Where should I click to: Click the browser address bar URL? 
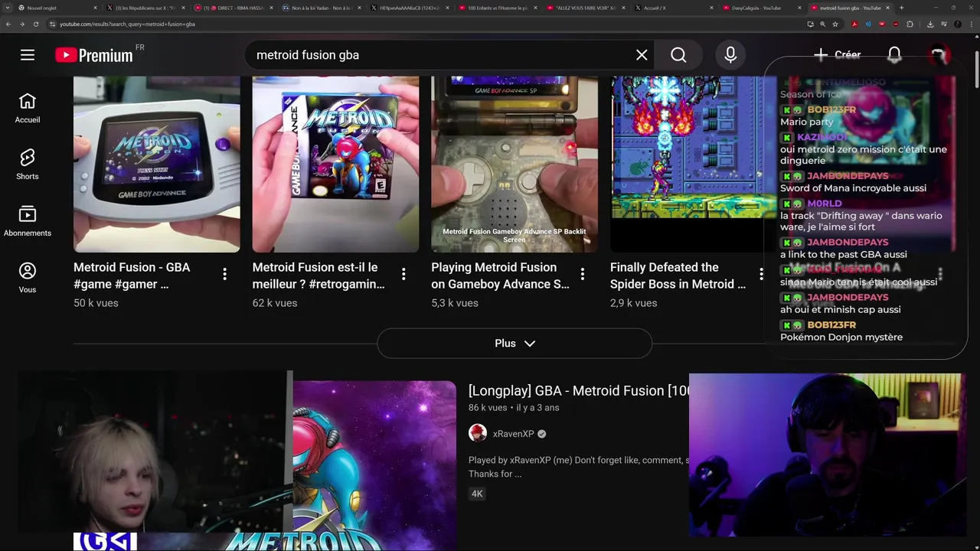click(x=127, y=24)
